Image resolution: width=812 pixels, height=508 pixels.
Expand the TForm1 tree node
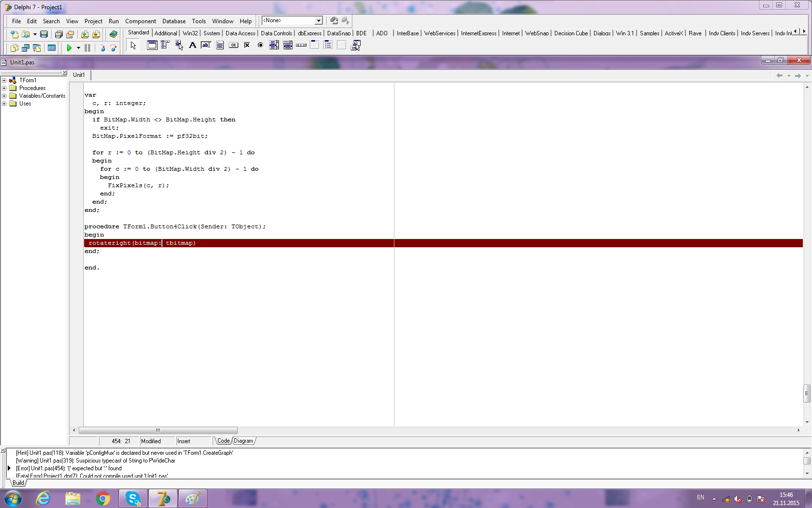4,80
